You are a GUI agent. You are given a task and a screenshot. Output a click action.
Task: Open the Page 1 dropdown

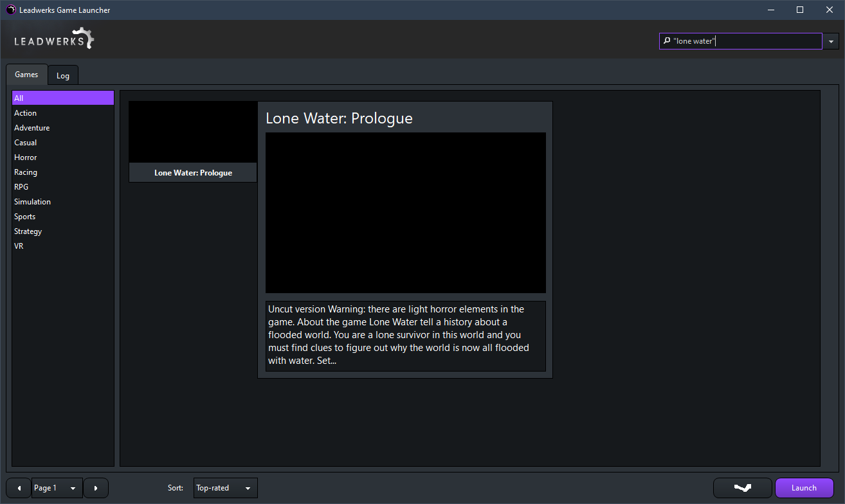point(57,488)
